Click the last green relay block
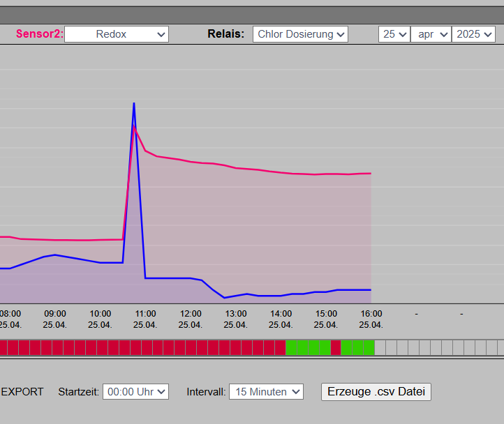 (369, 347)
